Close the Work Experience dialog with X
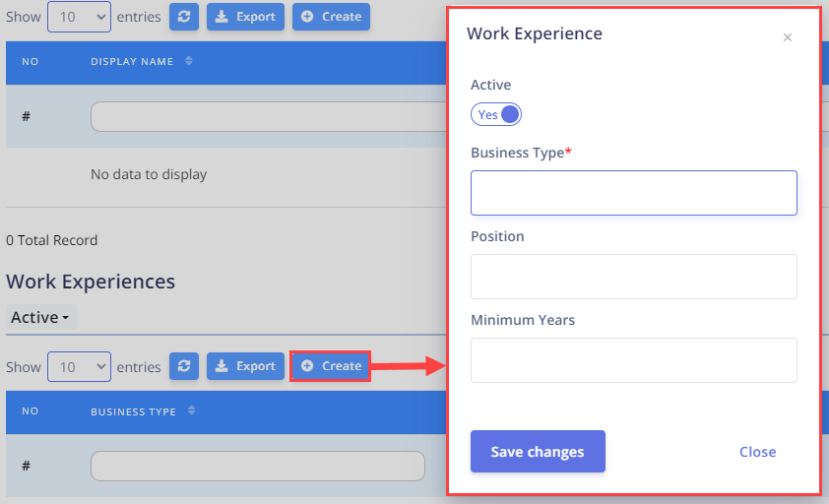Viewport: 829px width, 504px height. (788, 37)
